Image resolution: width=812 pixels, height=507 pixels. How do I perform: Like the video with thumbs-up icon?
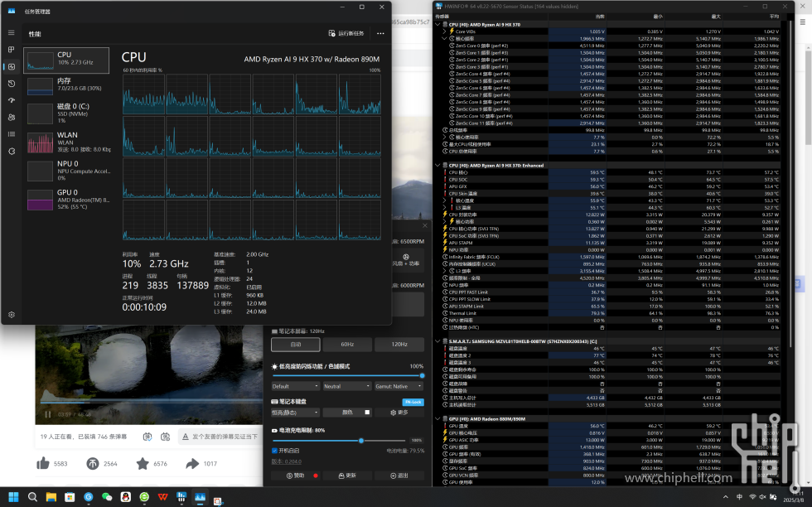coord(43,463)
